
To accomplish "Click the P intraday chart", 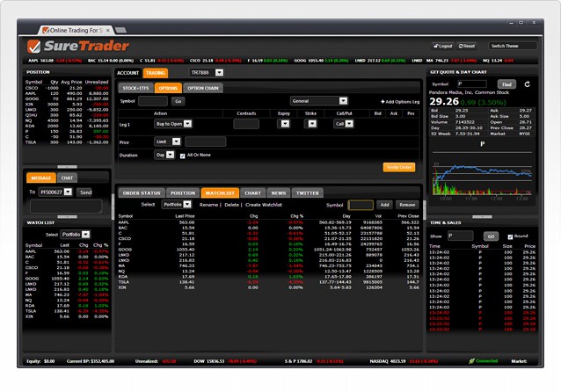I will coord(482,173).
